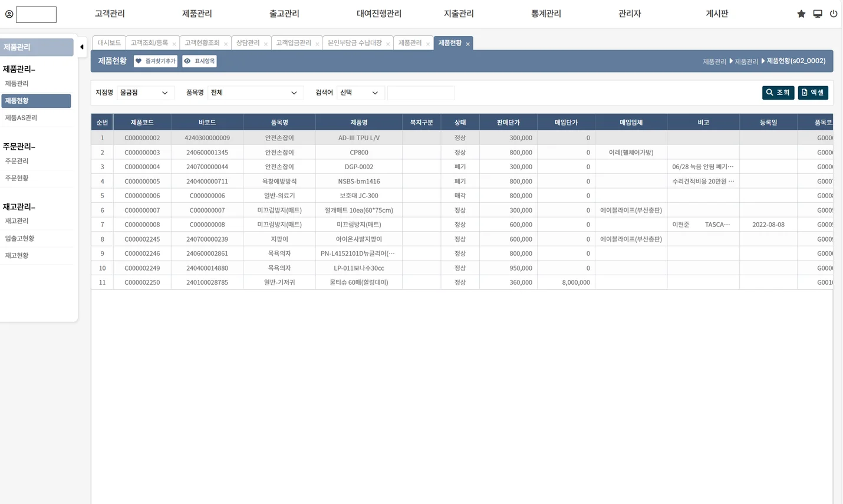The width and height of the screenshot is (843, 504).
Task: Close the 고객현황조회 tab
Action: point(226,44)
